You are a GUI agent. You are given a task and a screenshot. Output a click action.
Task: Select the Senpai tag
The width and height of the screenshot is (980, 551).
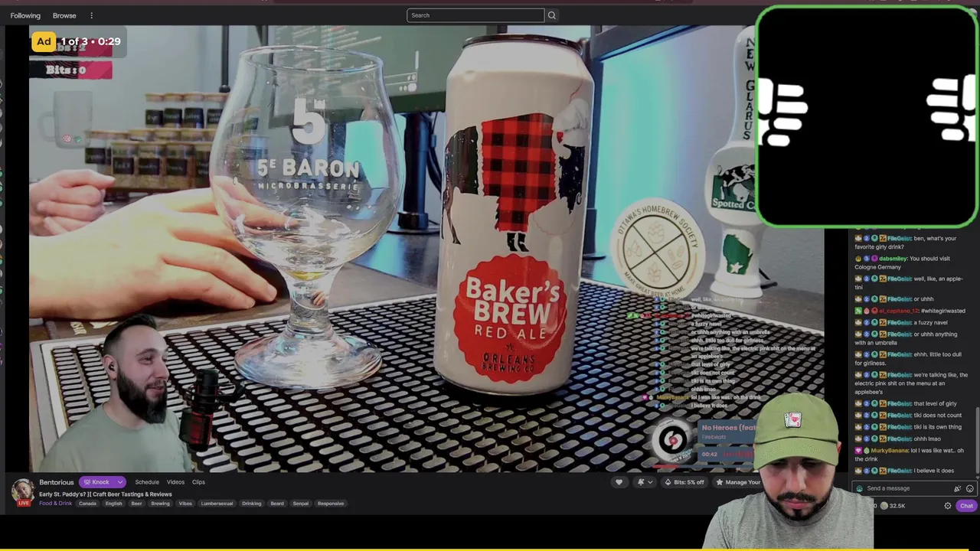(301, 504)
